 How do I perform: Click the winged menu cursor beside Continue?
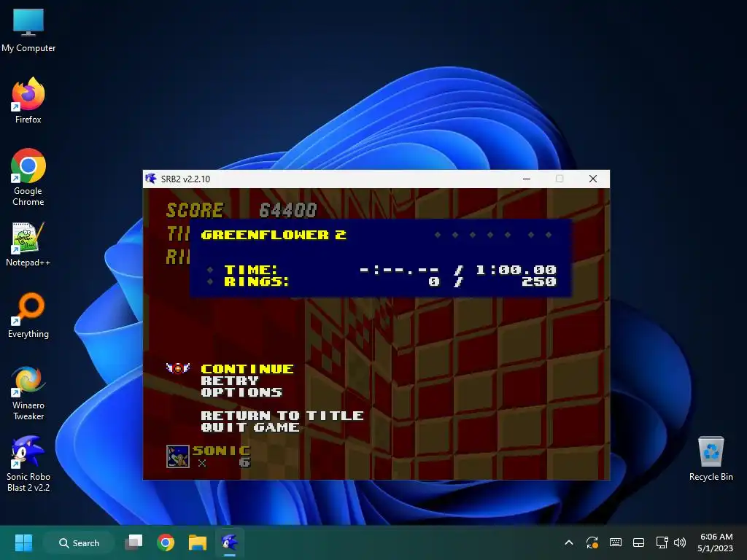point(178,368)
